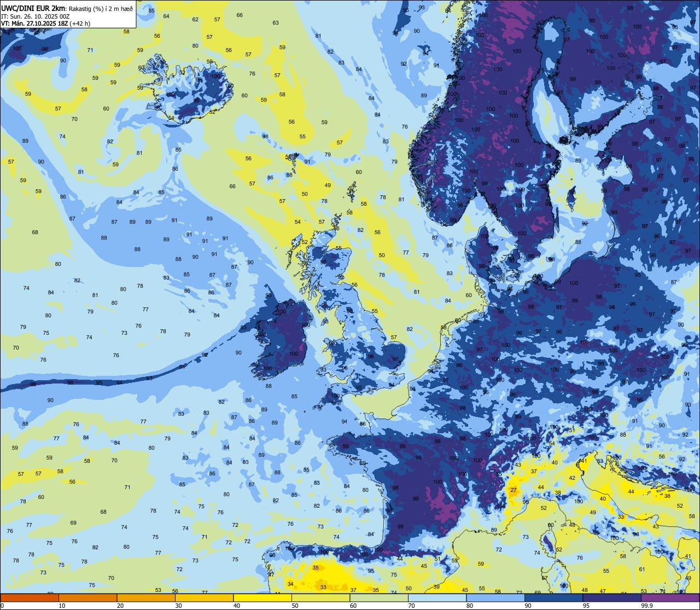Click the "(+42 h)" forecast offset text

point(79,24)
